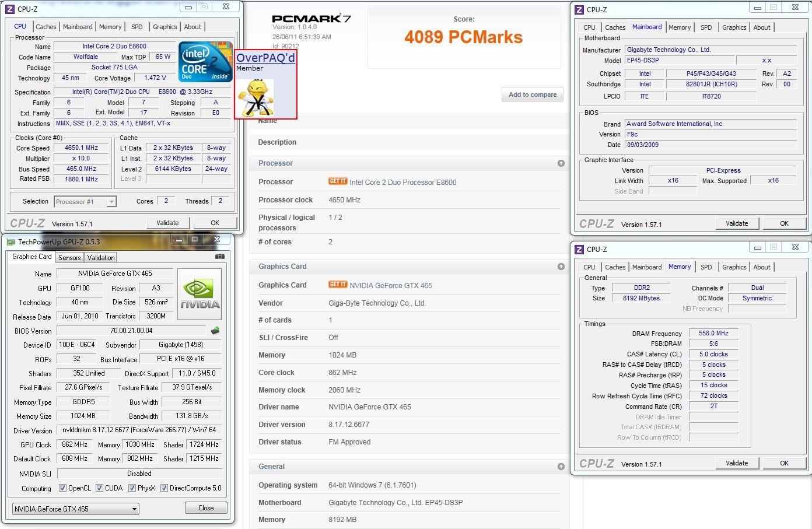
Task: Click the DRAM Frequency value 558.0 MHz
Action: point(713,334)
